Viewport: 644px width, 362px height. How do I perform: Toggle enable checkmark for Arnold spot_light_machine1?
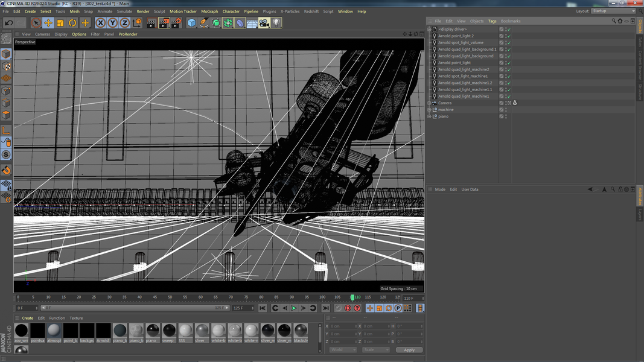[509, 76]
